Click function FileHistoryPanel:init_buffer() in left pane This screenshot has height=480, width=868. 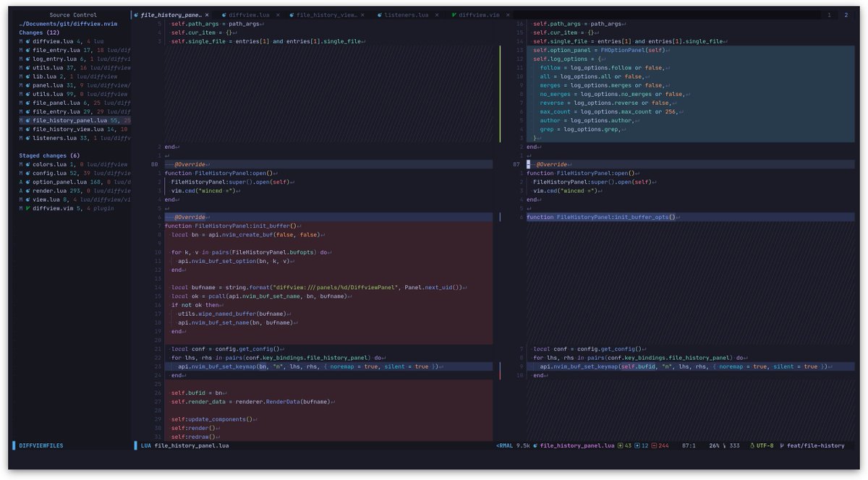pyautogui.click(x=231, y=226)
